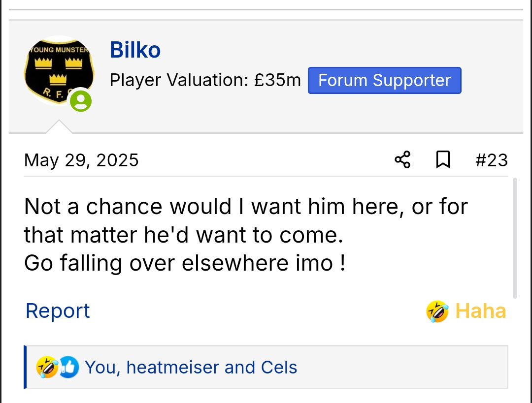The image size is (532, 403).
Task: Bookmark Bilko's post
Action: point(443,160)
